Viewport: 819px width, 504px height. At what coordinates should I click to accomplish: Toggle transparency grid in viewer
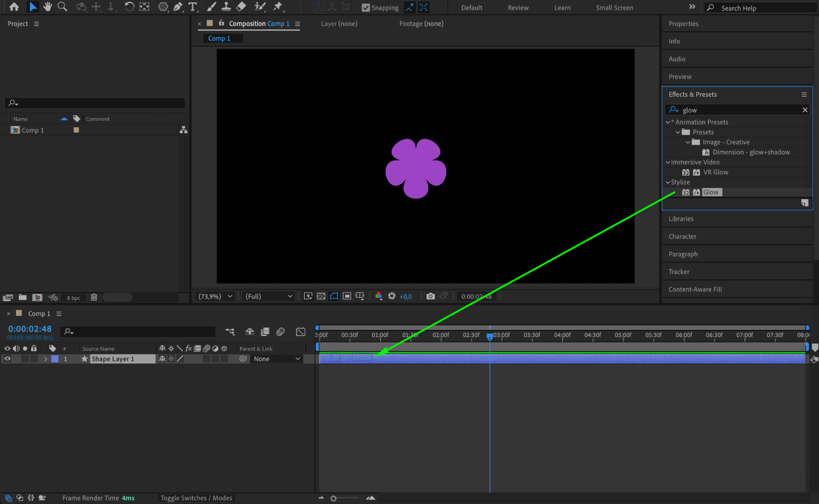point(321,296)
